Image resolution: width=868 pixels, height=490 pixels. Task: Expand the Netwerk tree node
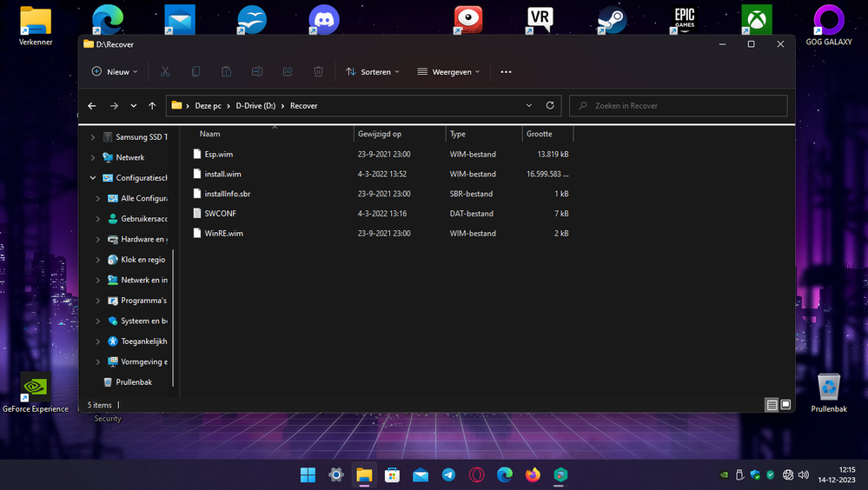(x=93, y=158)
